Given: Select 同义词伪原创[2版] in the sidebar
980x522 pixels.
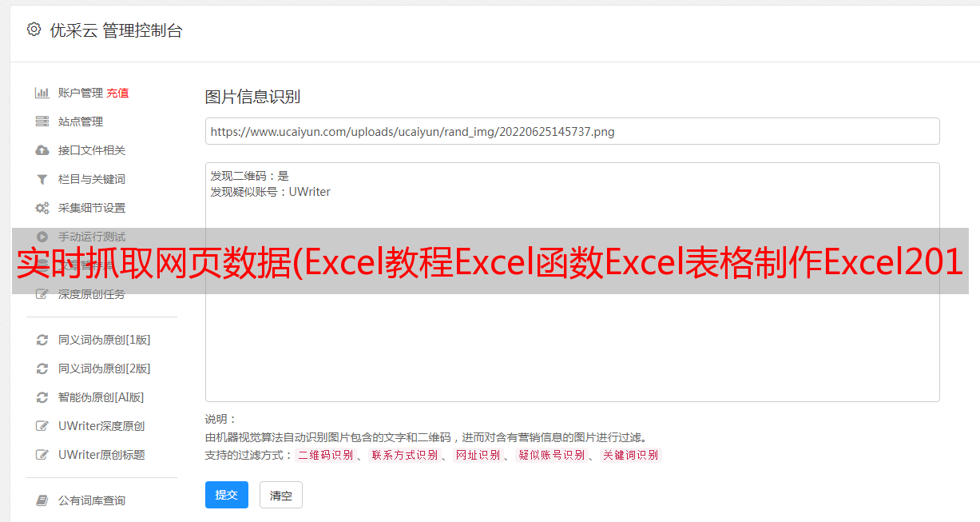Looking at the screenshot, I should 105,369.
